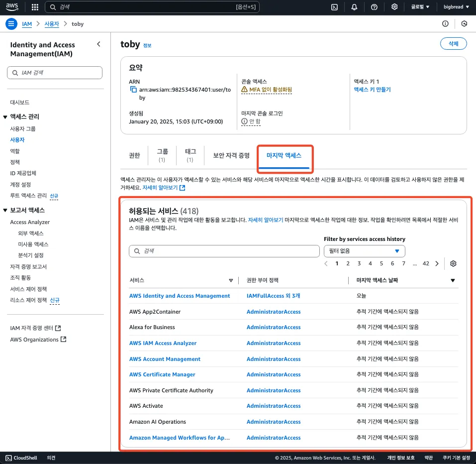Open table preferences gear icon
The image size is (476, 464).
[453, 263]
